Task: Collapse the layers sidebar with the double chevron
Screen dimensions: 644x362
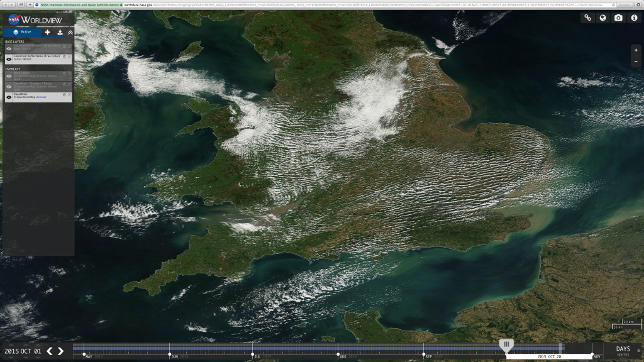Action: tap(70, 32)
